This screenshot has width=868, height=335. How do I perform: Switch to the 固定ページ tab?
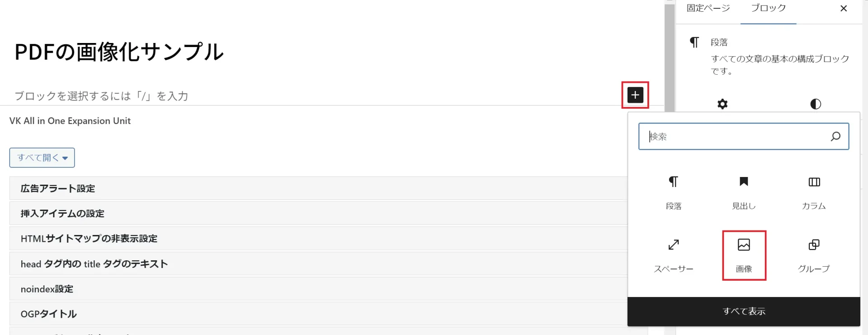pos(708,8)
